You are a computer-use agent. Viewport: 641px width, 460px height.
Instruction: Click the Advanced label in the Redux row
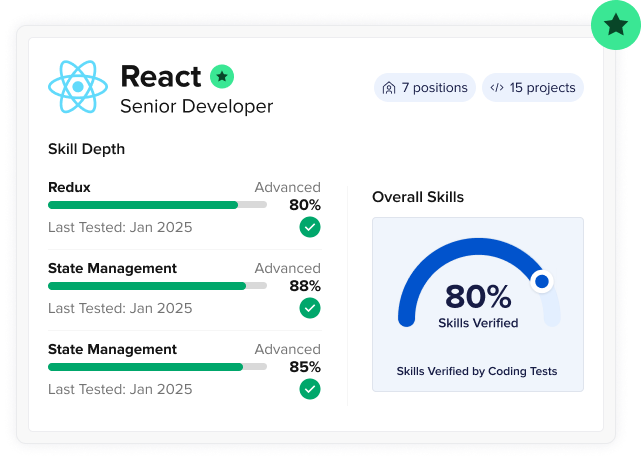point(288,187)
